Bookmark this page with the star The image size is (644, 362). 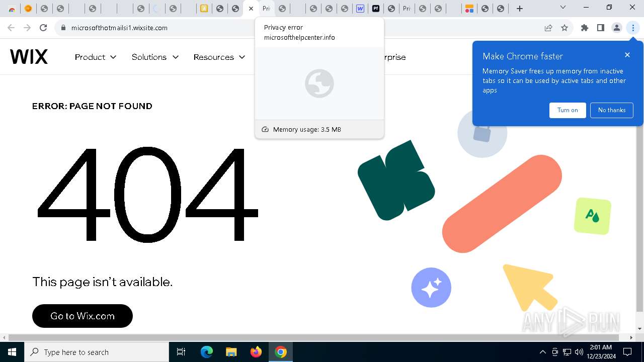click(x=565, y=28)
